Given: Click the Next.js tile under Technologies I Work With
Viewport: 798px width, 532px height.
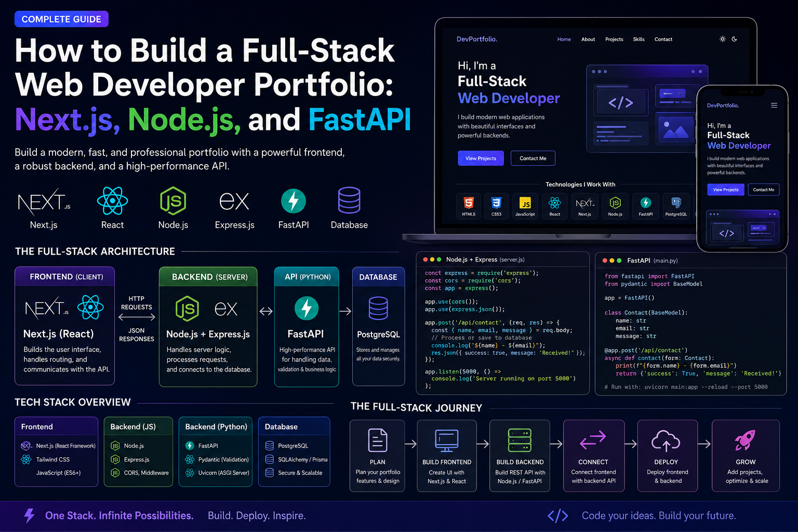Looking at the screenshot, I should 584,206.
